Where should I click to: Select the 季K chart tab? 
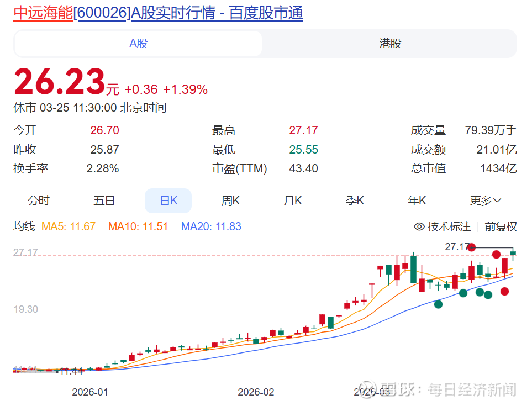(x=355, y=201)
